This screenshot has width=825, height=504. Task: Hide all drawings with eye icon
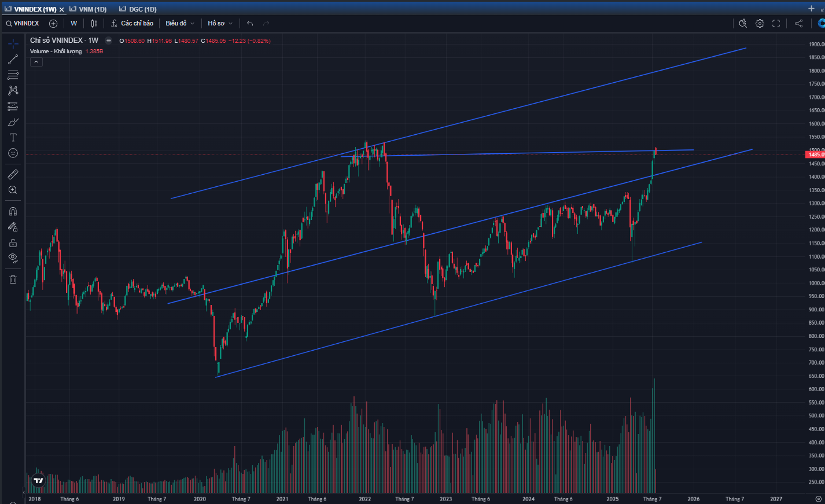[13, 258]
